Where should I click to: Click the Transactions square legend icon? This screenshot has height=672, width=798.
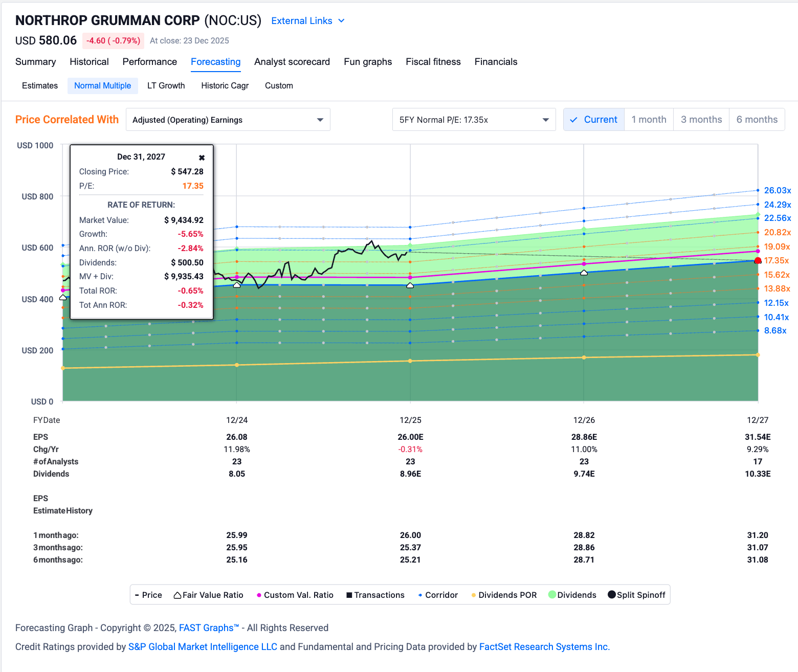pos(348,595)
